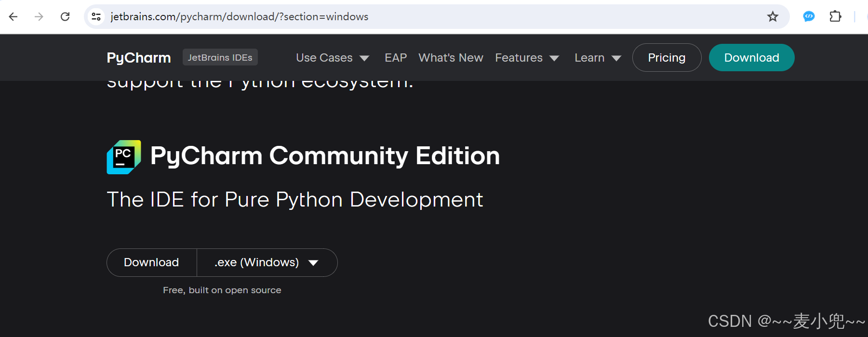This screenshot has height=337, width=868.
Task: Open the .exe (Windows) installer type dropdown
Action: click(x=267, y=262)
